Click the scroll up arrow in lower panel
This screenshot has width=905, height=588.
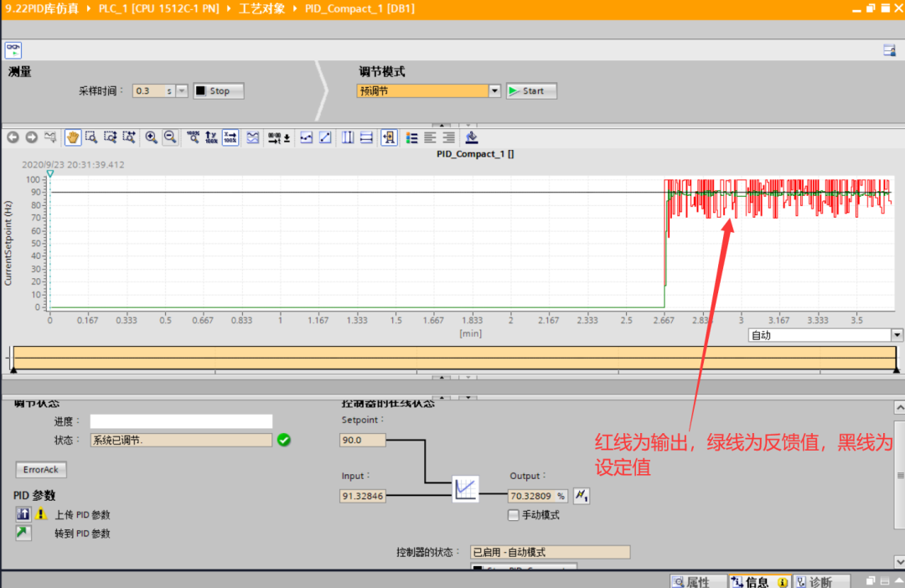[x=899, y=408]
